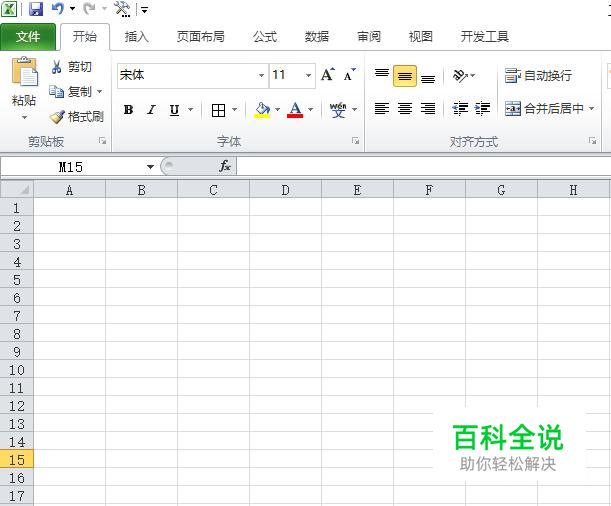Click the 粘贴 paste clipboard icon
This screenshot has height=506, width=611.
25,71
